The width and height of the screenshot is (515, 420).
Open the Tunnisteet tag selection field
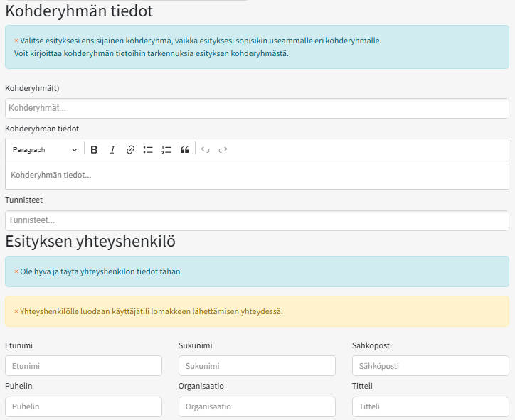click(x=257, y=221)
